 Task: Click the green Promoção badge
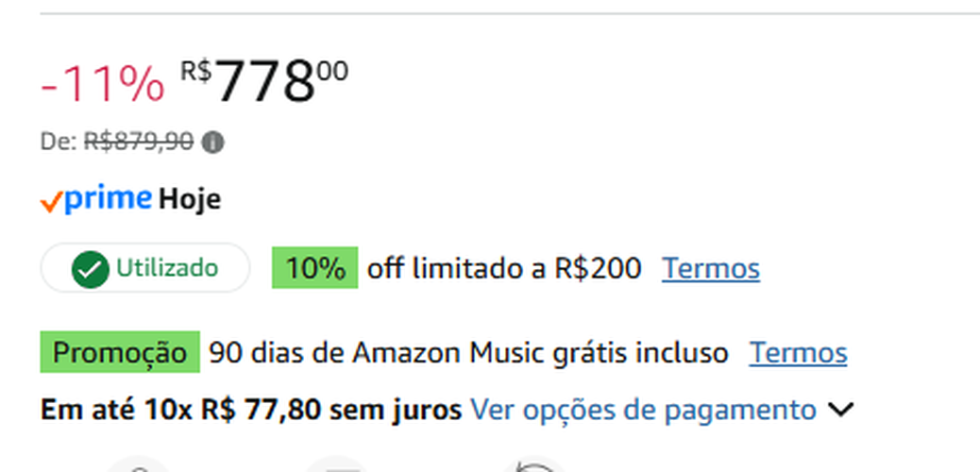[120, 353]
